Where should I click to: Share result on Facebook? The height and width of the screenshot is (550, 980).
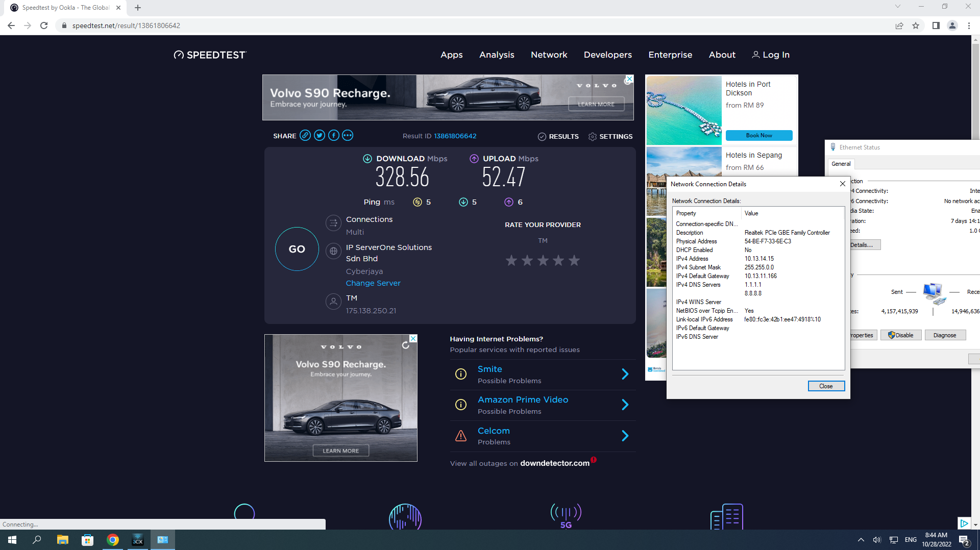point(334,135)
